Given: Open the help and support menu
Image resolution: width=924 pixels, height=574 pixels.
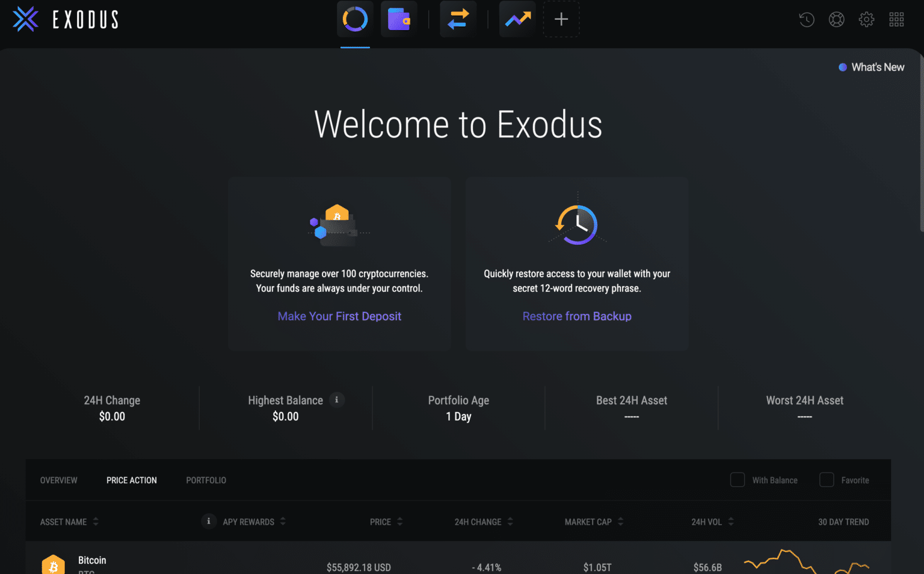Looking at the screenshot, I should tap(836, 19).
